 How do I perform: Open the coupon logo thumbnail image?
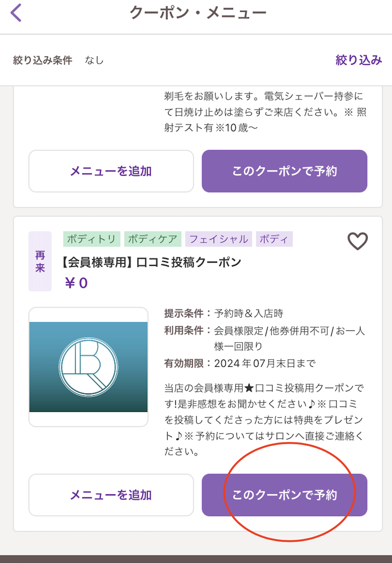pos(88,367)
